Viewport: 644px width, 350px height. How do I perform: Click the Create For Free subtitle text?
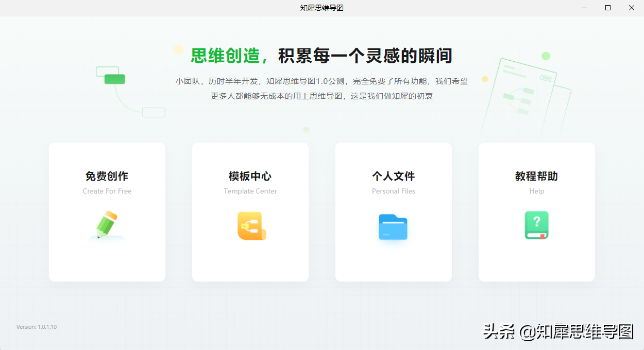point(107,191)
